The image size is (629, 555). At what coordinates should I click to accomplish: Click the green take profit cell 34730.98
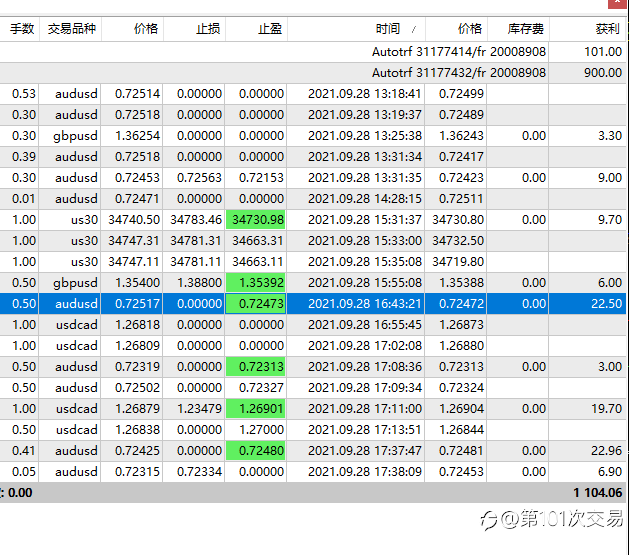(256, 220)
